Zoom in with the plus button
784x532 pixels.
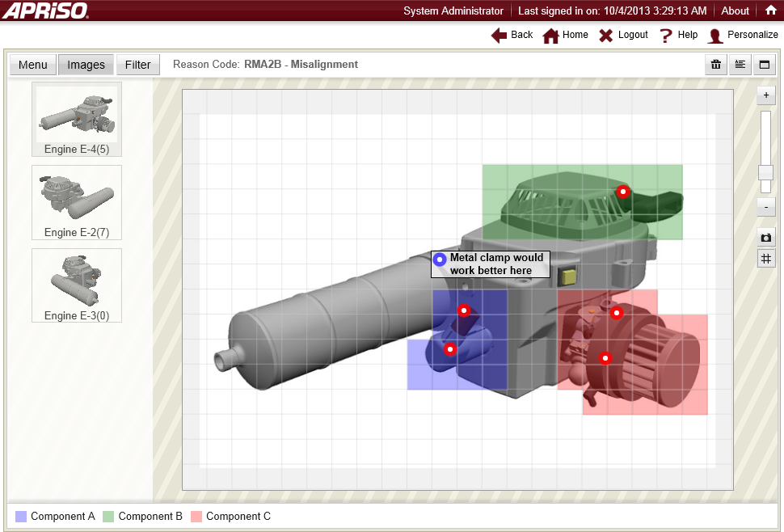765,95
